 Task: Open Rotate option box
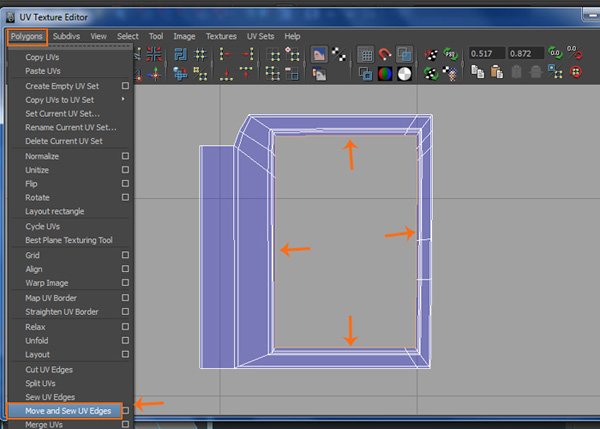(125, 197)
